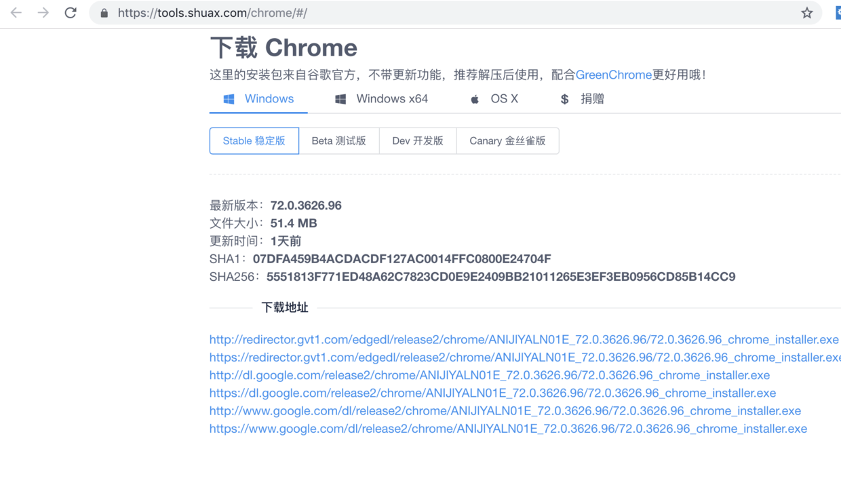Switch to the Windows x64 tab

point(381,99)
